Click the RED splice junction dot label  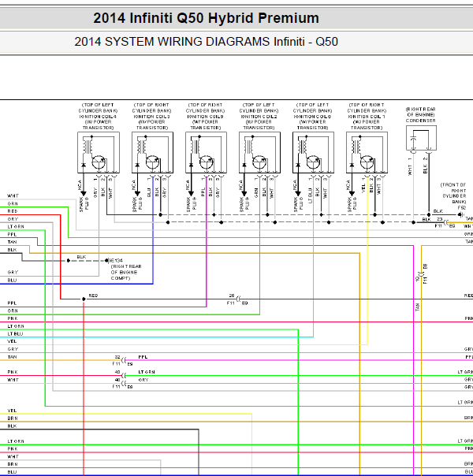(x=93, y=296)
